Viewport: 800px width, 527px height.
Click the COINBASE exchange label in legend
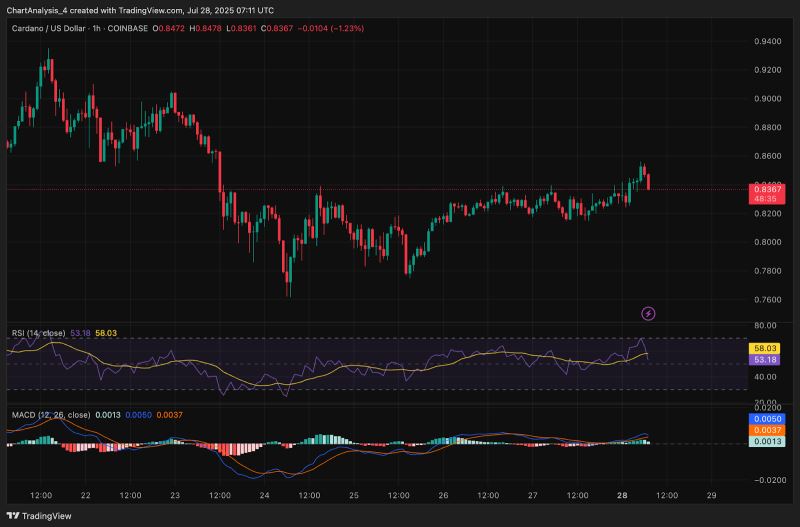pos(127,29)
